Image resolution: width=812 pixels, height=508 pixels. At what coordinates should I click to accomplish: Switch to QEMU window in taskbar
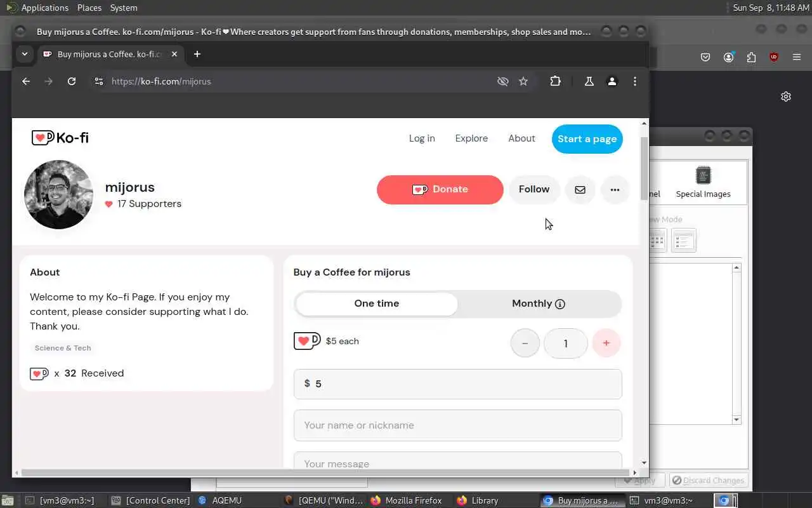(324, 500)
